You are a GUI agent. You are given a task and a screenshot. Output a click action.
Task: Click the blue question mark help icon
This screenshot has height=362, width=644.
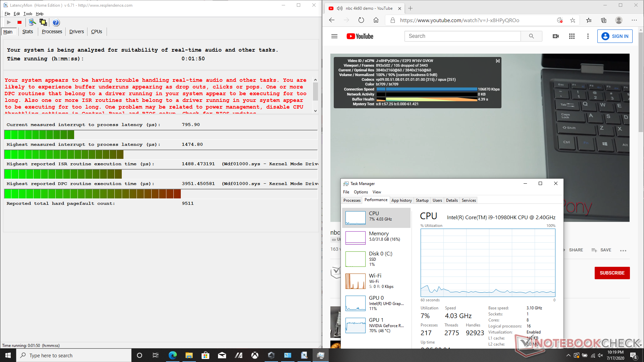pos(56,22)
